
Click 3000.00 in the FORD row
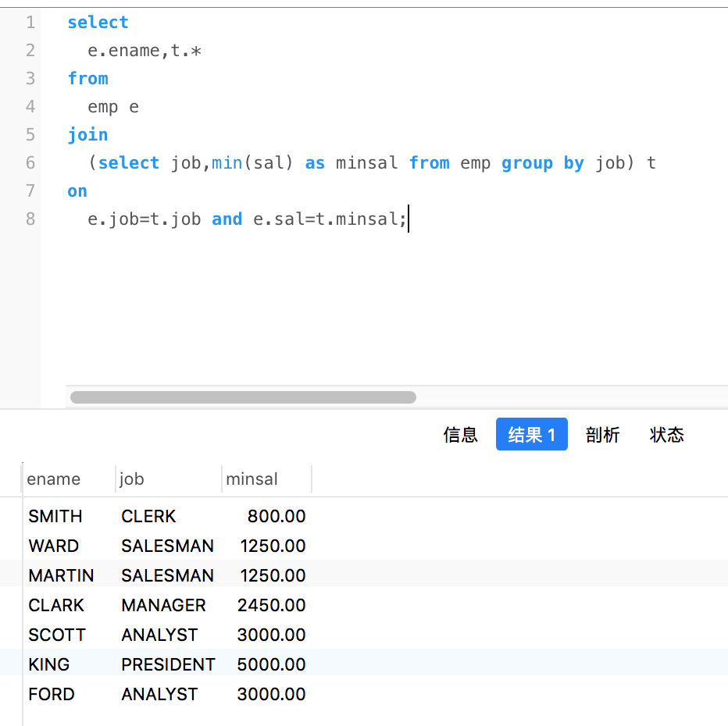pos(271,695)
